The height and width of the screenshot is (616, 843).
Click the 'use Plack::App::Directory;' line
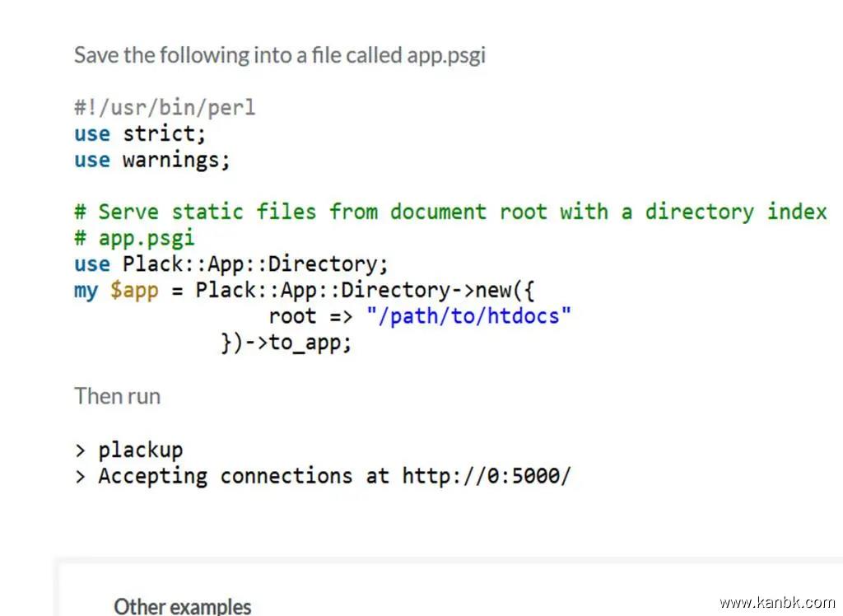(x=231, y=264)
